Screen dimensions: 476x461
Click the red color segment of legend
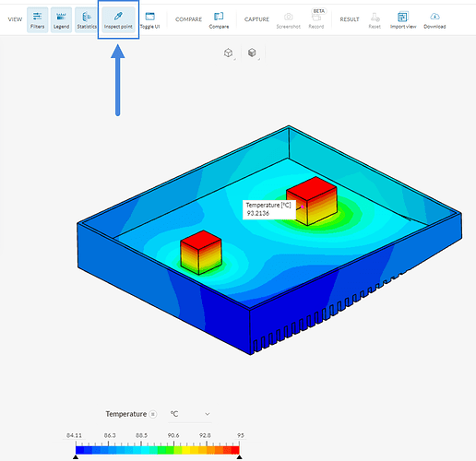tap(235, 450)
